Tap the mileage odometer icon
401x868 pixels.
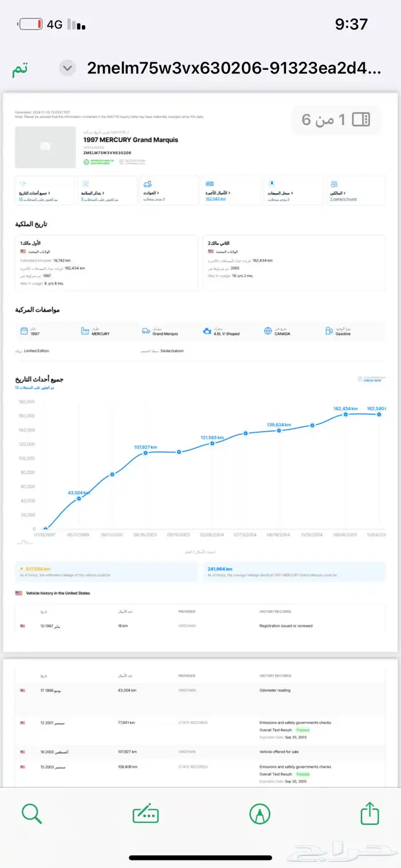(210, 183)
